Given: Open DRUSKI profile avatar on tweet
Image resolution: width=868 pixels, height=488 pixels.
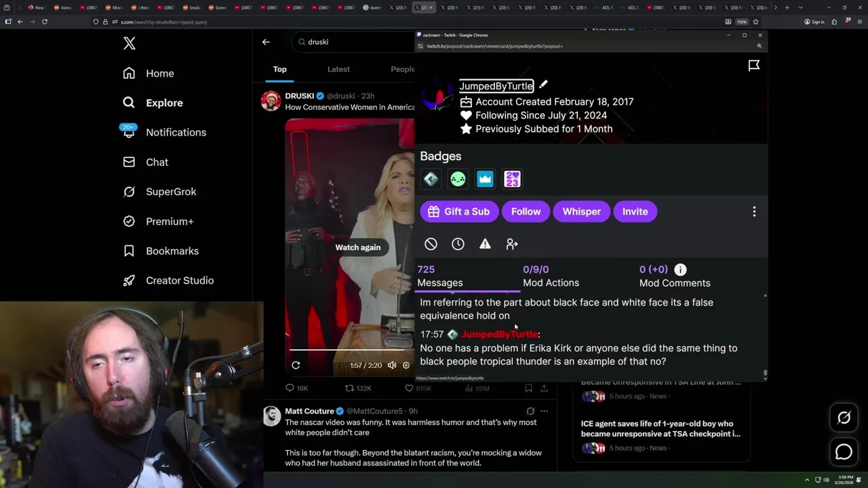Looking at the screenshot, I should tap(271, 101).
